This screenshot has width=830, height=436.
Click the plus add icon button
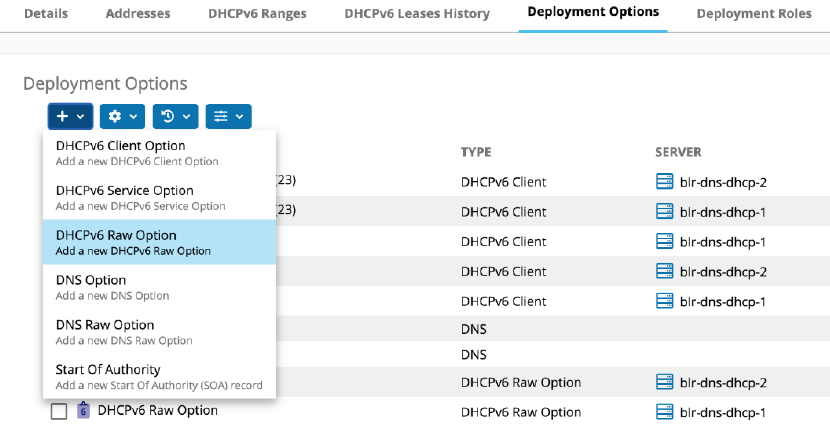pos(62,117)
